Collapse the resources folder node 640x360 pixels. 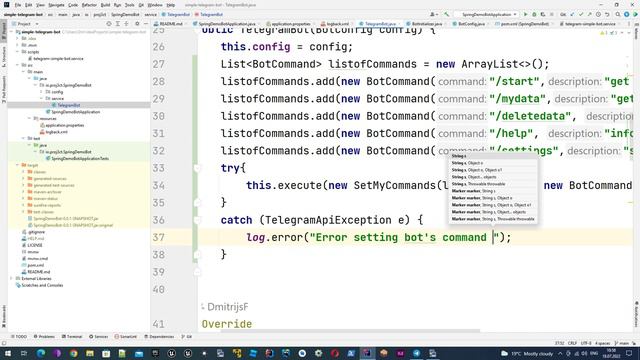tap(29, 119)
